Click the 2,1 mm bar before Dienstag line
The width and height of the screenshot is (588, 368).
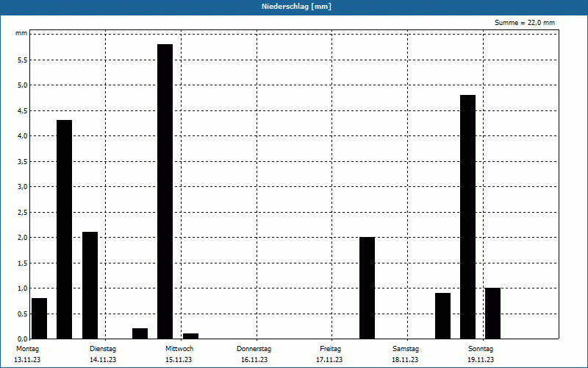pos(90,286)
